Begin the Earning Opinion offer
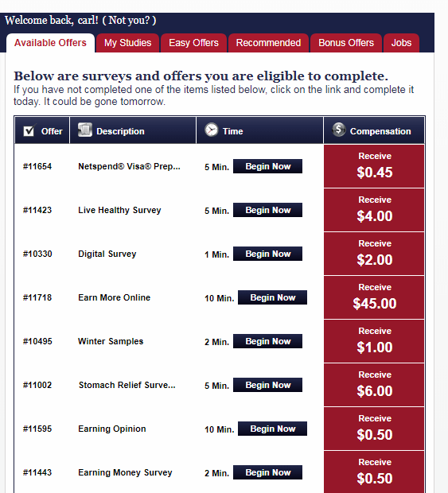This screenshot has width=448, height=493. 272,429
